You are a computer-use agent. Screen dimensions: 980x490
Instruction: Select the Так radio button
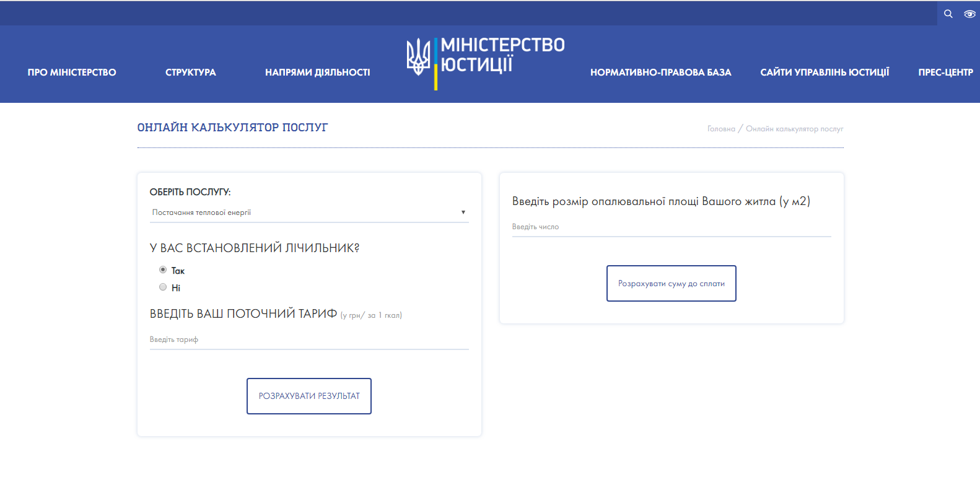(x=163, y=269)
